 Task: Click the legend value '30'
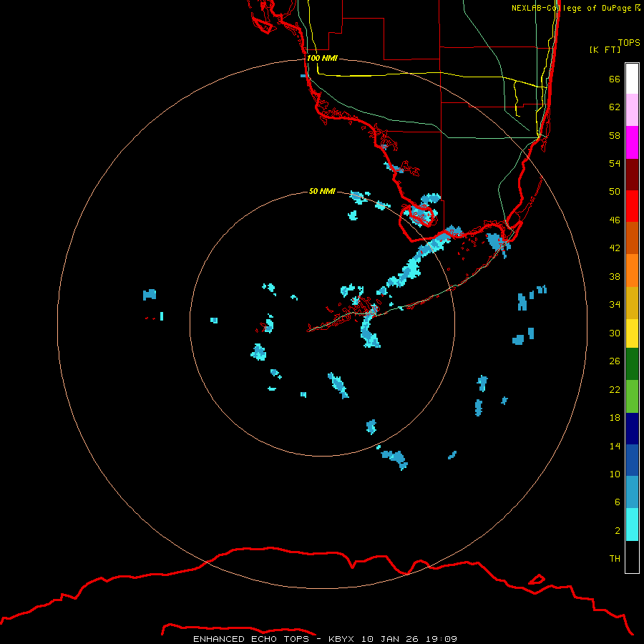pyautogui.click(x=615, y=333)
